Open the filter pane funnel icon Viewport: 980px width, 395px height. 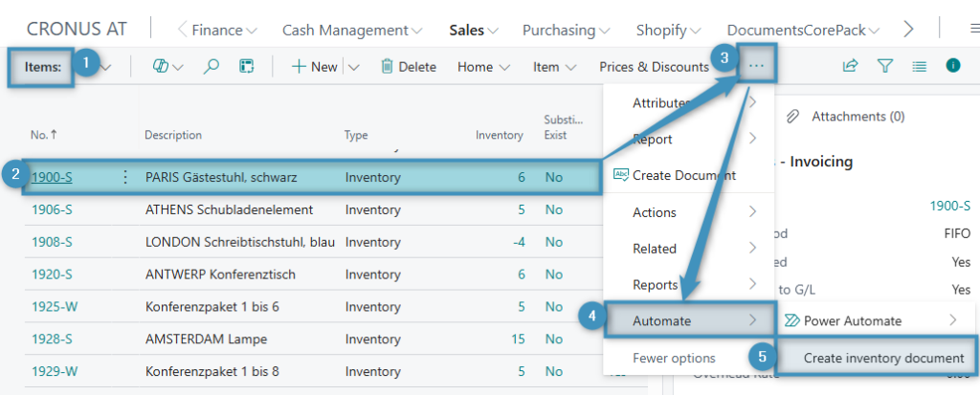click(x=884, y=66)
